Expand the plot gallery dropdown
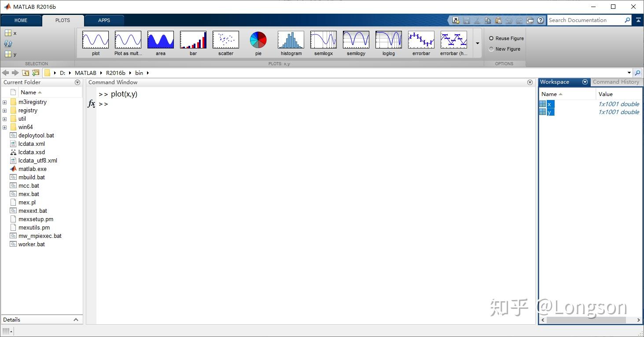Viewport: 644px width, 337px height. (x=478, y=43)
